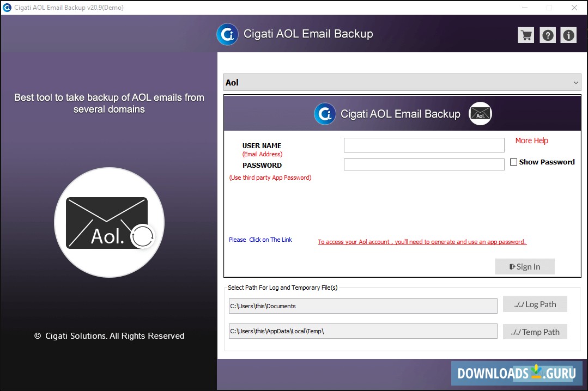Click the PASSWORD label
Viewport: 588px width, 391px height.
(262, 166)
